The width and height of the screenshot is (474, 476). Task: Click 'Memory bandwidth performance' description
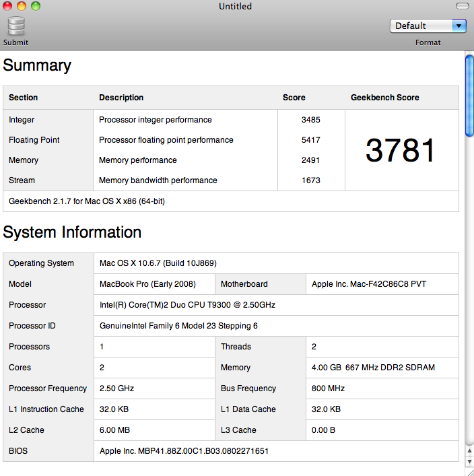158,180
